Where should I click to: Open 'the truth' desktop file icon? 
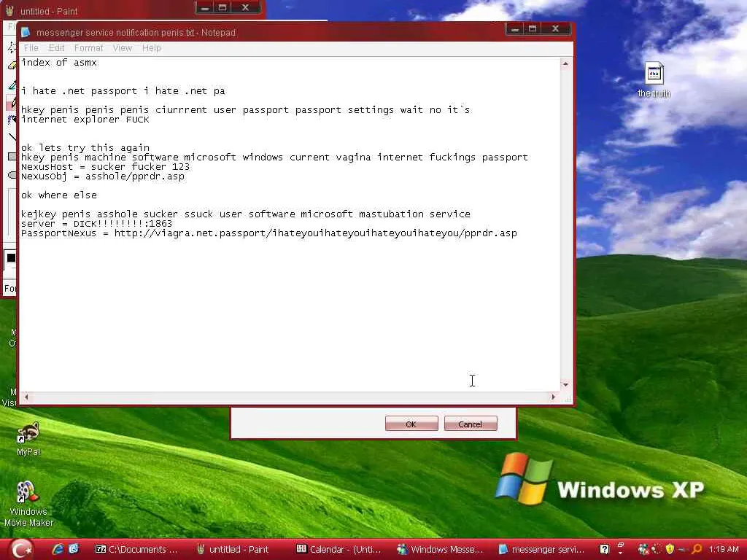(654, 79)
